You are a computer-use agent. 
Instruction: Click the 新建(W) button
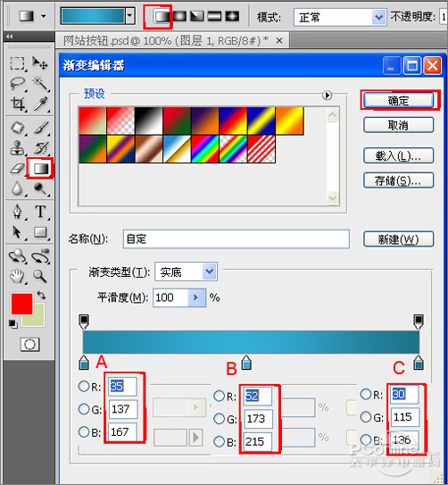(x=399, y=239)
